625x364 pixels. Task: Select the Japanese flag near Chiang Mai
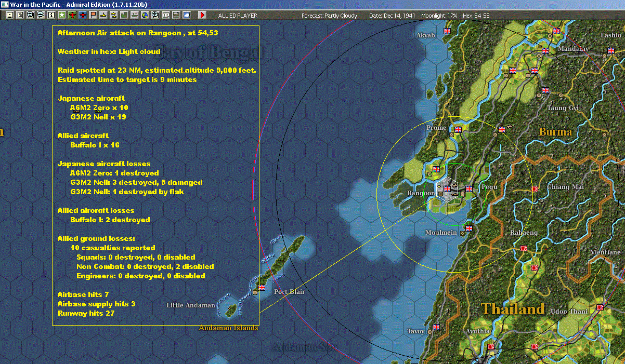(x=534, y=189)
